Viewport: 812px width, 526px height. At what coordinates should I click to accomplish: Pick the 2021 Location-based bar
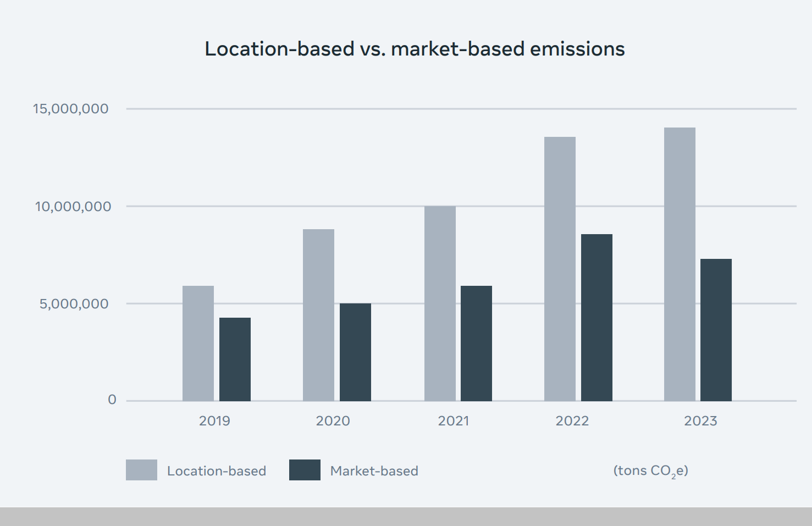[x=440, y=303]
